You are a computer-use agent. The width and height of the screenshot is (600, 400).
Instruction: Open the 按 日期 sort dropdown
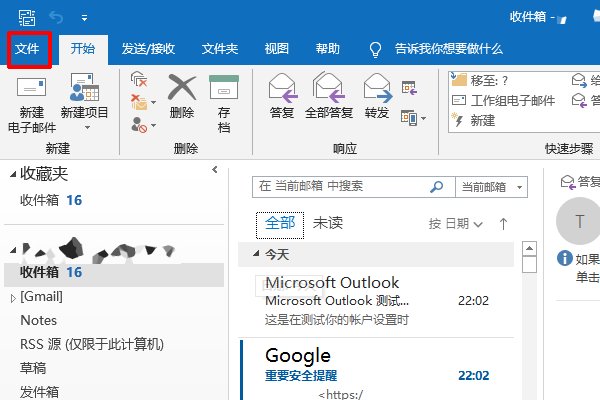pos(456,224)
